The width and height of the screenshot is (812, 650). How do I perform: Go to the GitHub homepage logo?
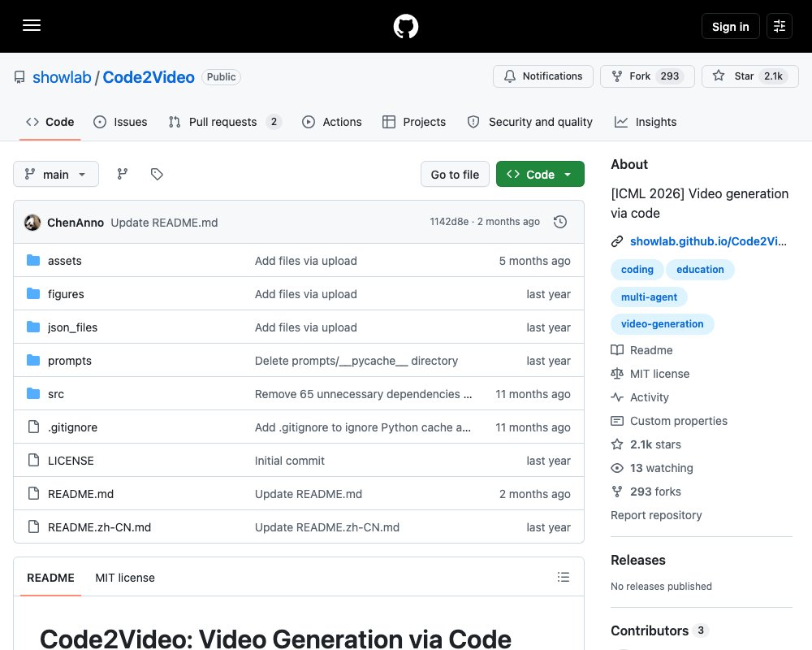click(x=405, y=26)
